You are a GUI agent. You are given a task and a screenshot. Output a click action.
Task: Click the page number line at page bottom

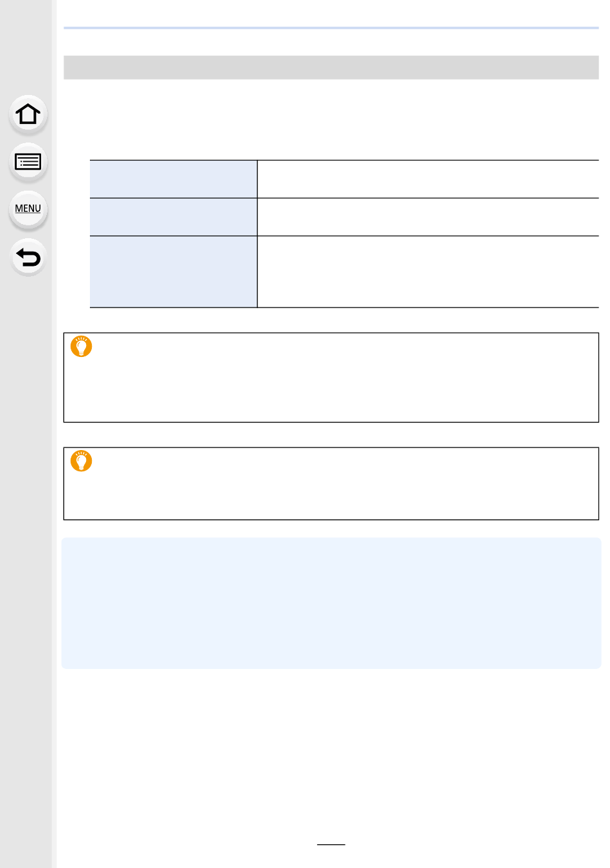(331, 844)
